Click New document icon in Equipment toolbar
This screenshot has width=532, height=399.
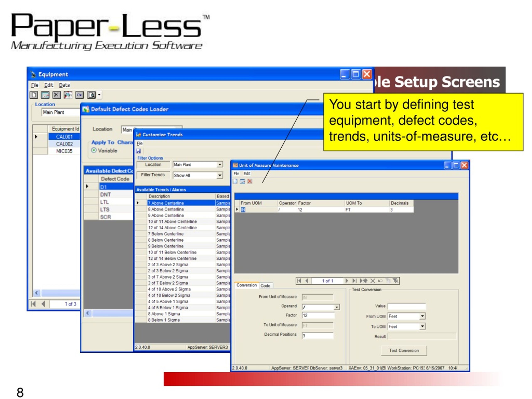pyautogui.click(x=34, y=95)
